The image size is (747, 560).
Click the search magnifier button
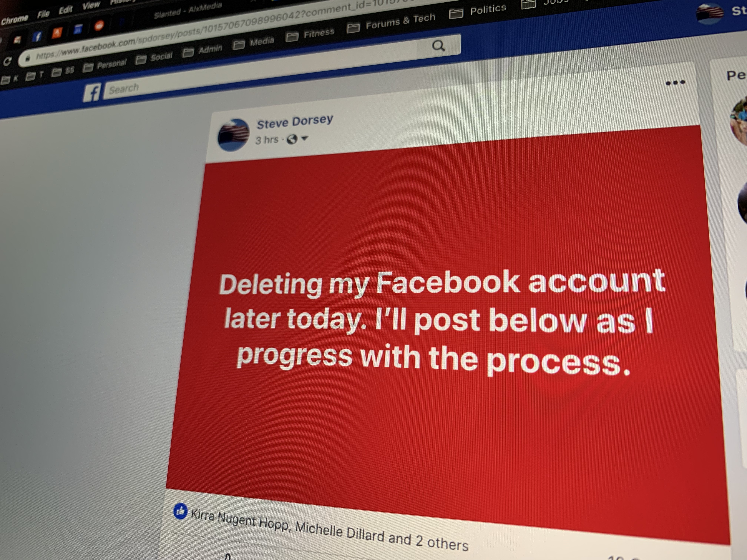tap(438, 46)
